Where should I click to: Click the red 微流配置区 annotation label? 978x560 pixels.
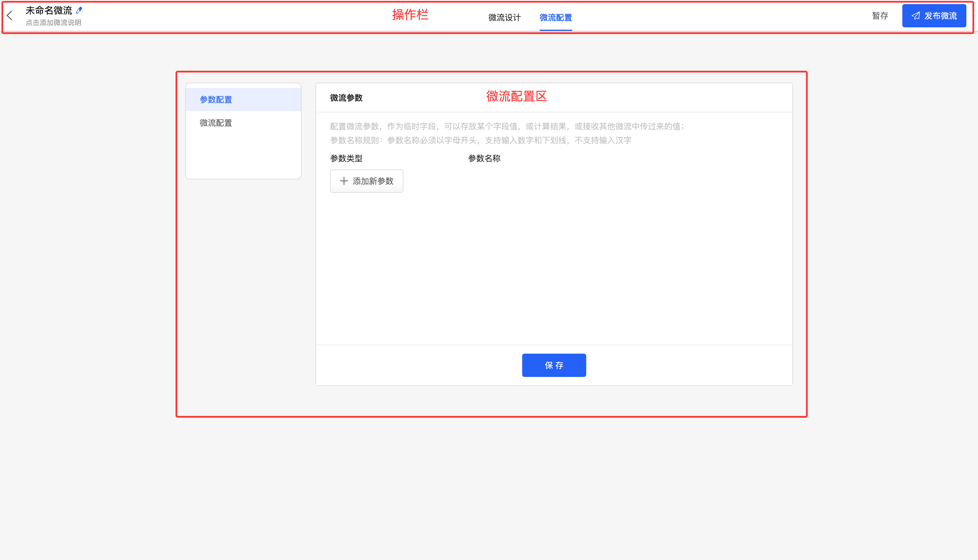(x=516, y=96)
